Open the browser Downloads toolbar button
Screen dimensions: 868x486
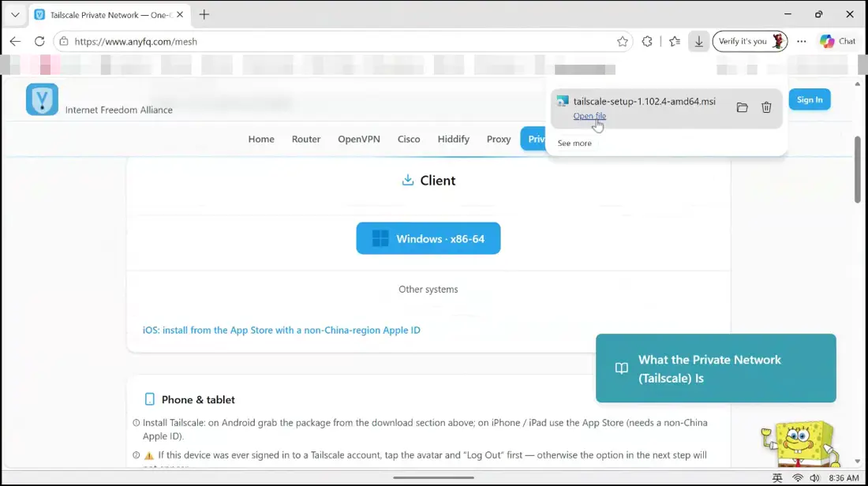tap(698, 42)
